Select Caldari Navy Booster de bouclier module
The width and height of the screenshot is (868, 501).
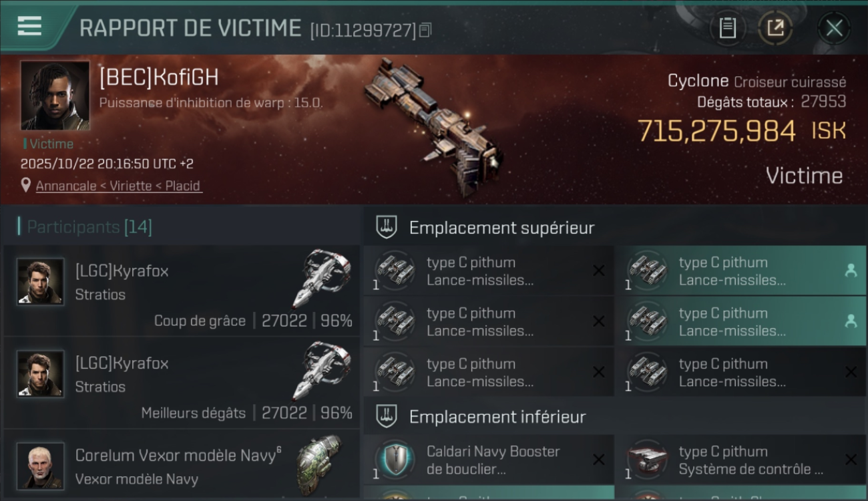[489, 460]
